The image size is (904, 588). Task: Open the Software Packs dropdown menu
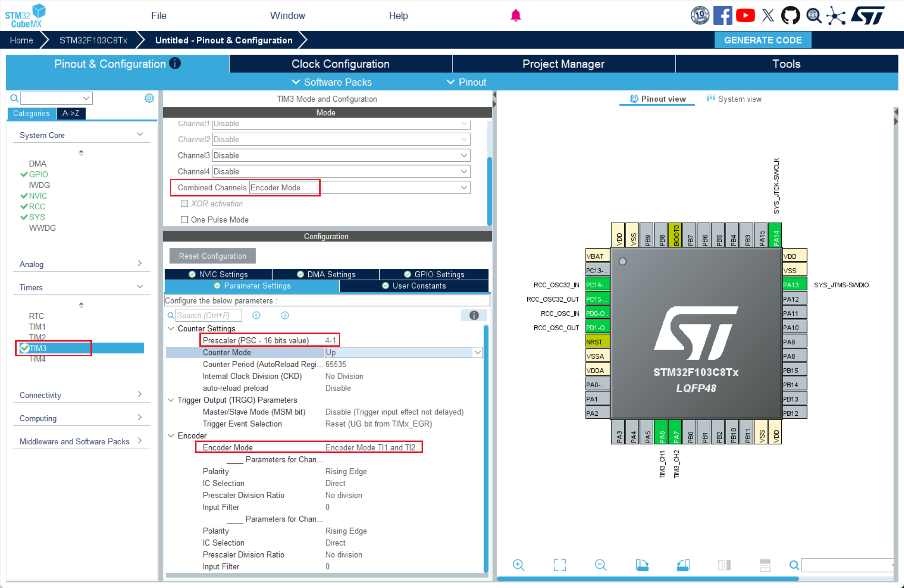tap(332, 82)
